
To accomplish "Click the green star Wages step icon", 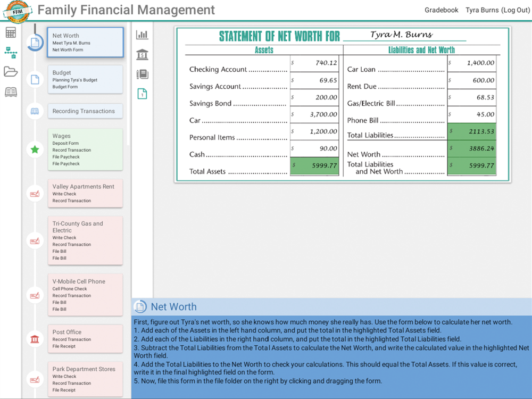I will [x=35, y=149].
